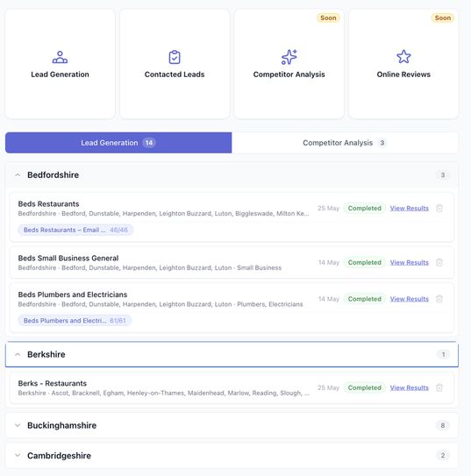Click the Cambridgeshire count badge 2

point(442,455)
